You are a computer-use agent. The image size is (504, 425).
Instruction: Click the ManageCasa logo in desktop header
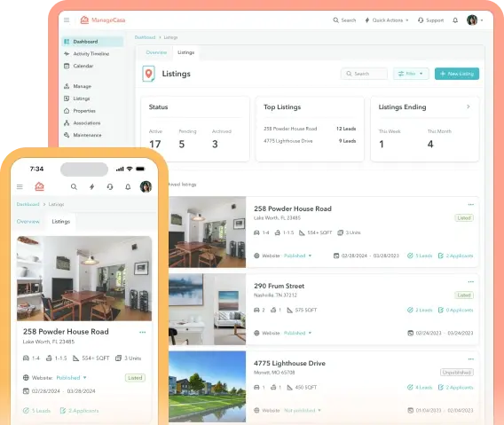tap(103, 20)
